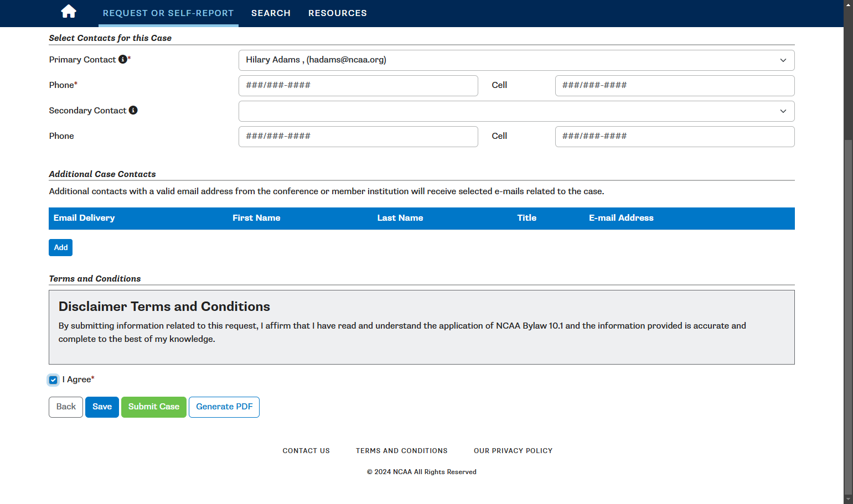Click the Back button
853x504 pixels.
[66, 407]
